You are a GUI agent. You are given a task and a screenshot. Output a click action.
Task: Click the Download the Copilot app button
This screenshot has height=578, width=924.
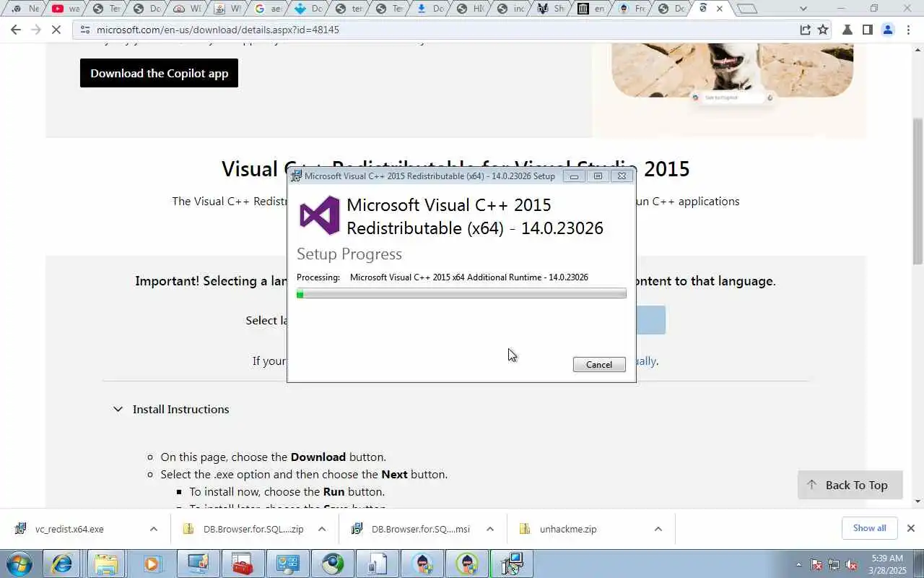coord(159,73)
